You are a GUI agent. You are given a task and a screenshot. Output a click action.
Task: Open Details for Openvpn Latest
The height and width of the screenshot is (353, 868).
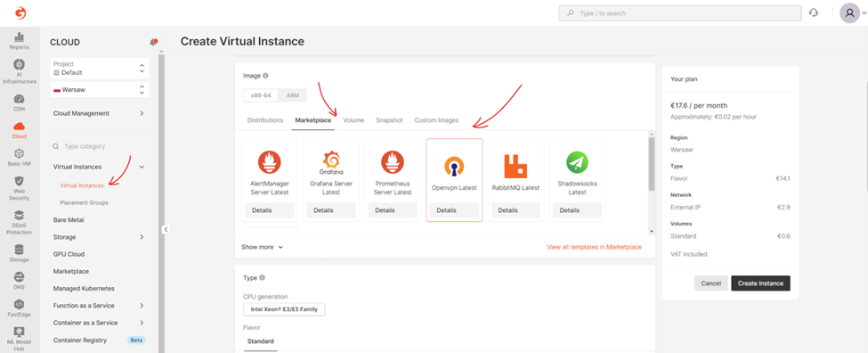tap(455, 210)
